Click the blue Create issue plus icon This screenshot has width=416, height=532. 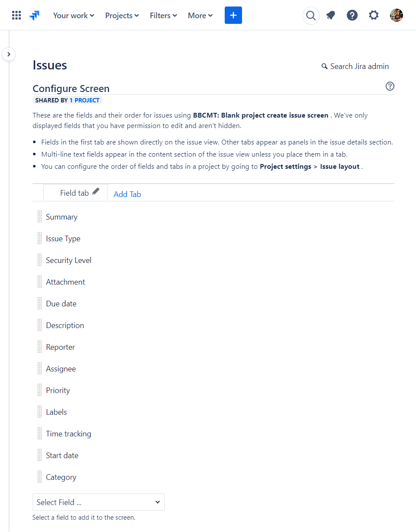click(233, 15)
